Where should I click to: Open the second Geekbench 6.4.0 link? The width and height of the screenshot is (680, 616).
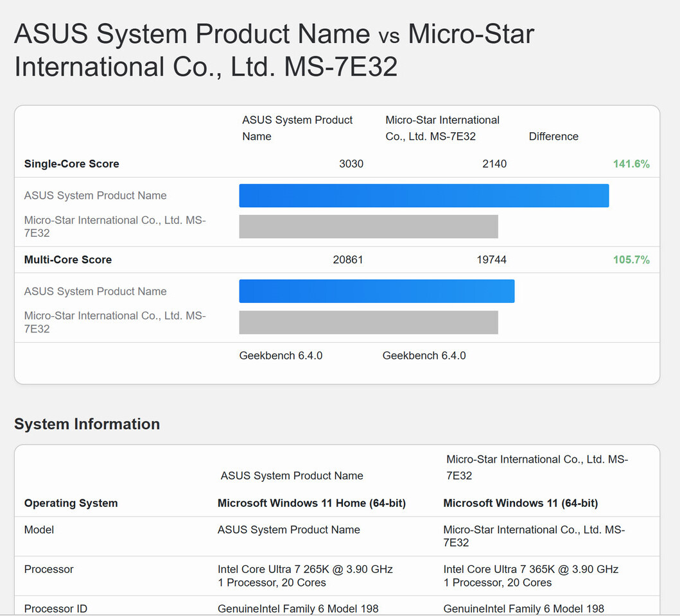click(424, 355)
